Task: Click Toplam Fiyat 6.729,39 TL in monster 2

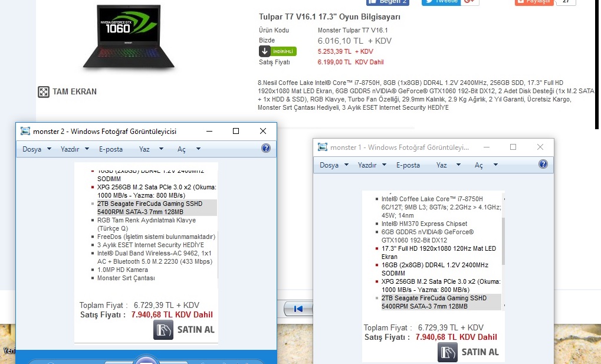Action: [139, 306]
